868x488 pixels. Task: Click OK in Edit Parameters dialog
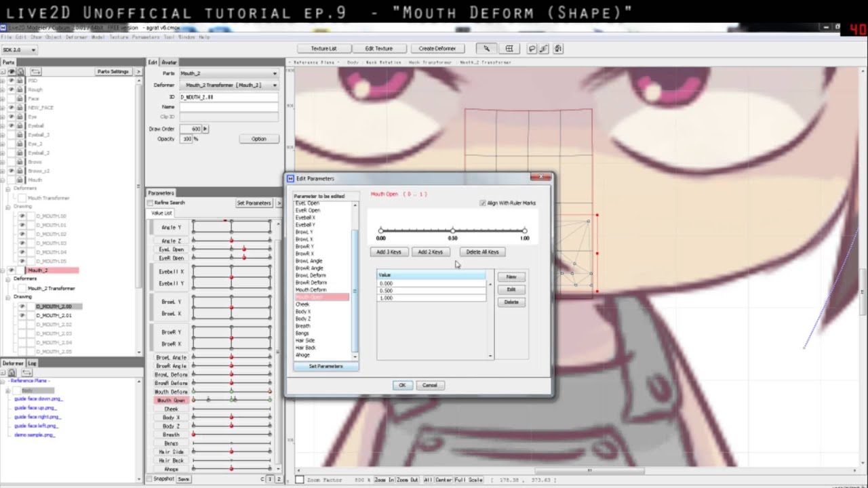pyautogui.click(x=402, y=385)
